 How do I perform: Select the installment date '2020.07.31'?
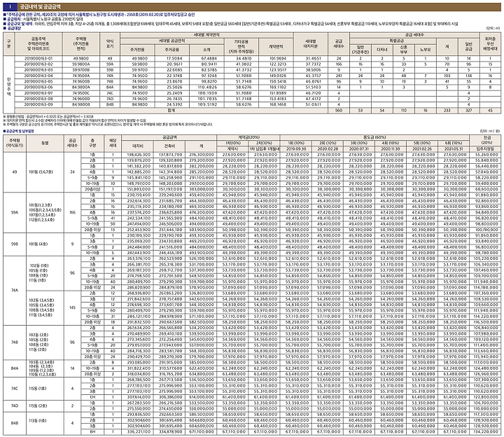[x=358, y=149]
